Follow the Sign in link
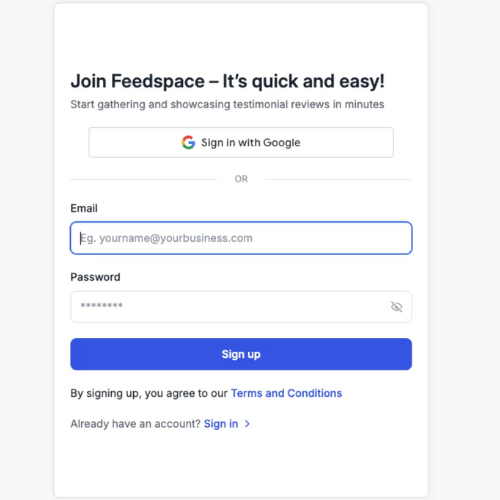The height and width of the screenshot is (500, 500). [x=221, y=424]
